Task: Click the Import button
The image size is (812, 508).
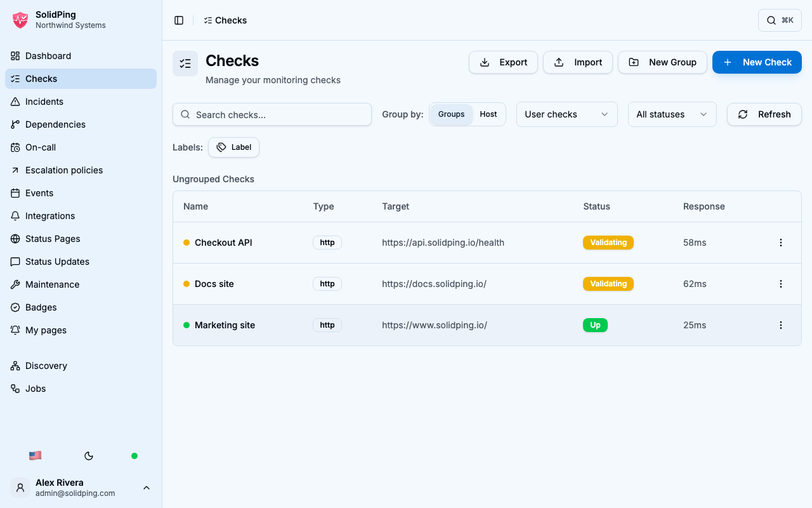Action: pyautogui.click(x=578, y=62)
